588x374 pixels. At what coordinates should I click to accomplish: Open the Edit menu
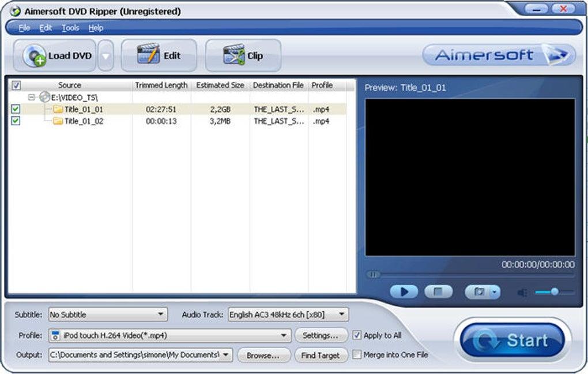coord(46,28)
